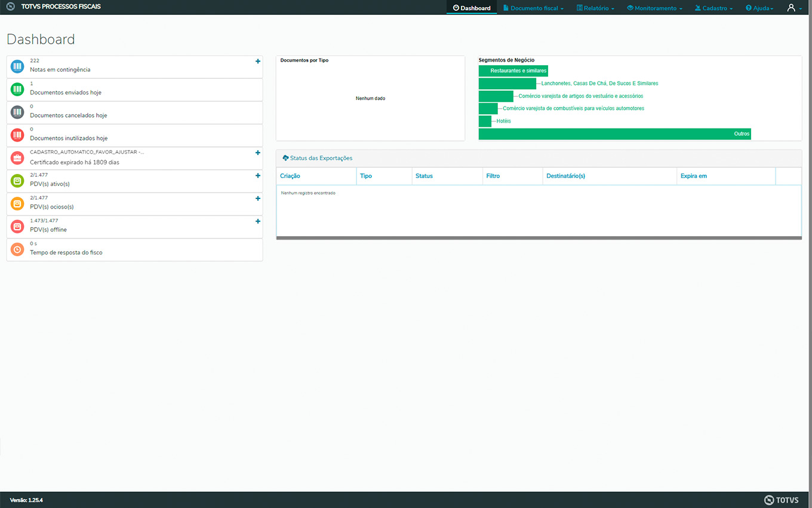Sort the table by Criação column header
Viewport: 812px width, 508px height.
tap(290, 176)
